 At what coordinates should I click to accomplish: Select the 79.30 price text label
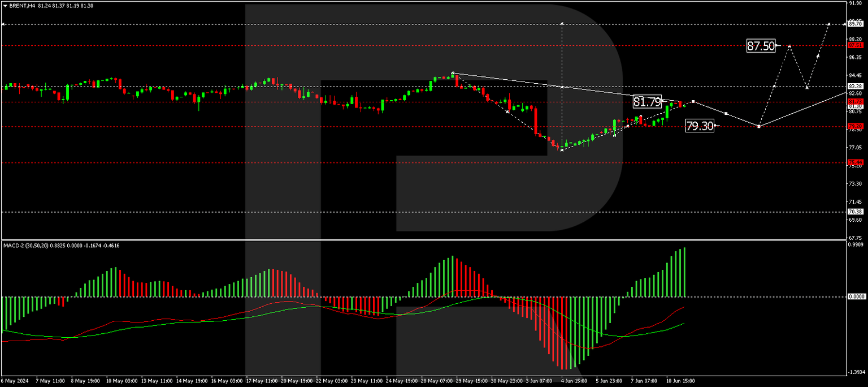pos(699,126)
